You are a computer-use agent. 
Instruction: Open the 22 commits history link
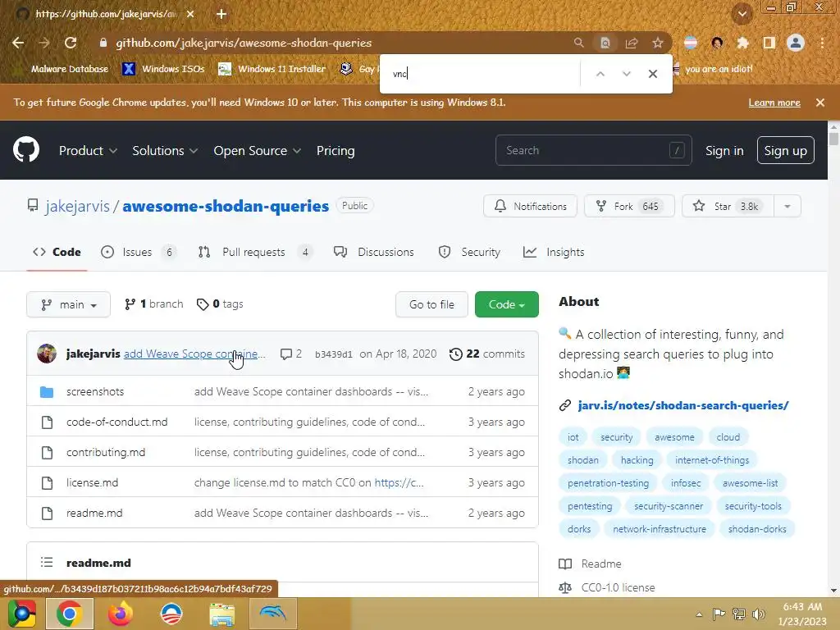point(487,354)
